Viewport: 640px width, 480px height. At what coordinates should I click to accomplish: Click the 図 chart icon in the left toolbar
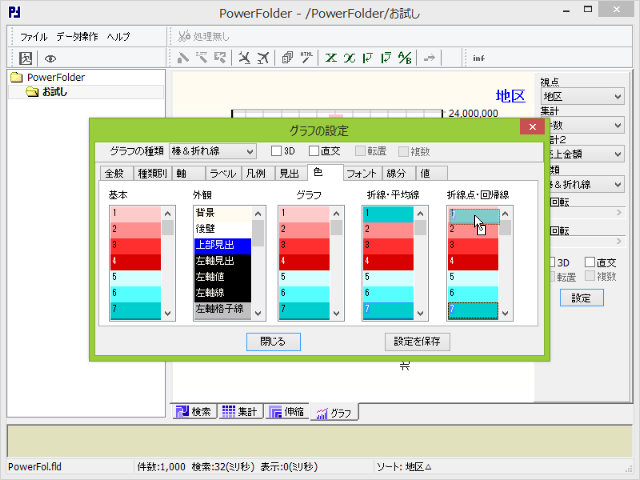pos(26,58)
